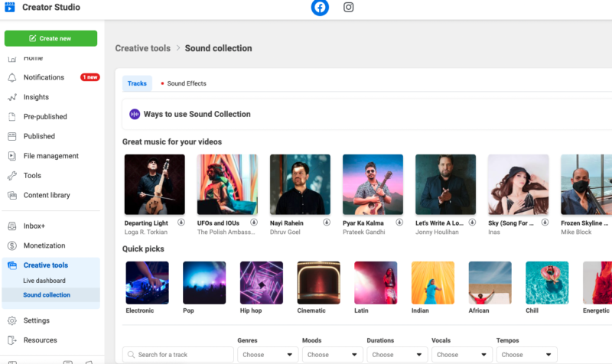Open the Chill quick pick thumbnail

[x=547, y=283]
